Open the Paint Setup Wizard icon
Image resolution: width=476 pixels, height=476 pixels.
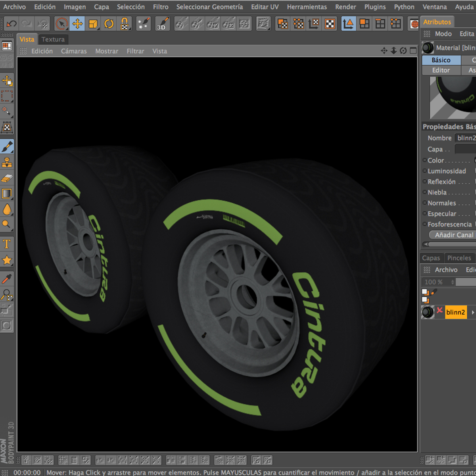tap(143, 24)
